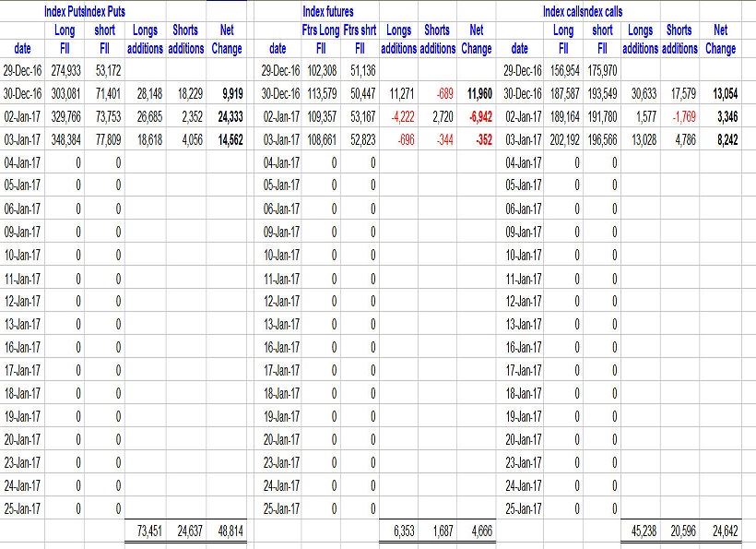Image resolution: width=756 pixels, height=549 pixels.
Task: Select the red calls shorts additions -1,769
Action: [x=683, y=116]
